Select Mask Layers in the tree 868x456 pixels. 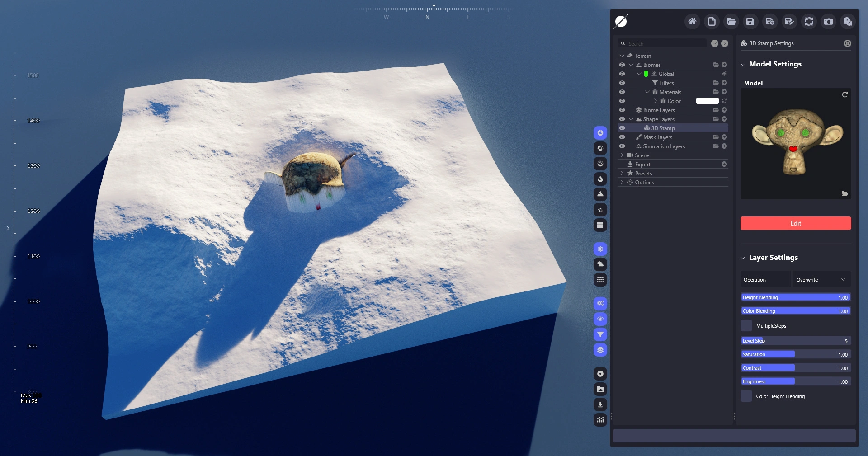click(657, 137)
